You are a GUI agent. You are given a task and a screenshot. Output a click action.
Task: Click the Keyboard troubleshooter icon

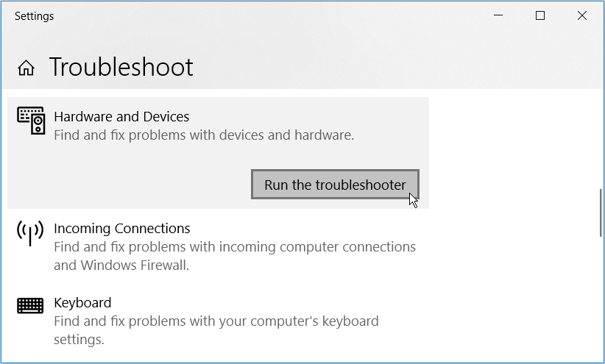coord(30,305)
